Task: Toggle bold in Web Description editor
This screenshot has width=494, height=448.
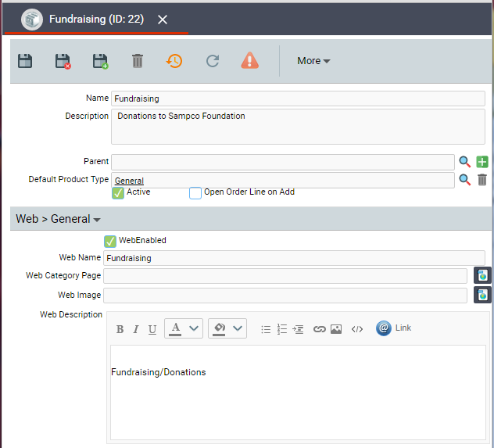Action: (x=120, y=329)
